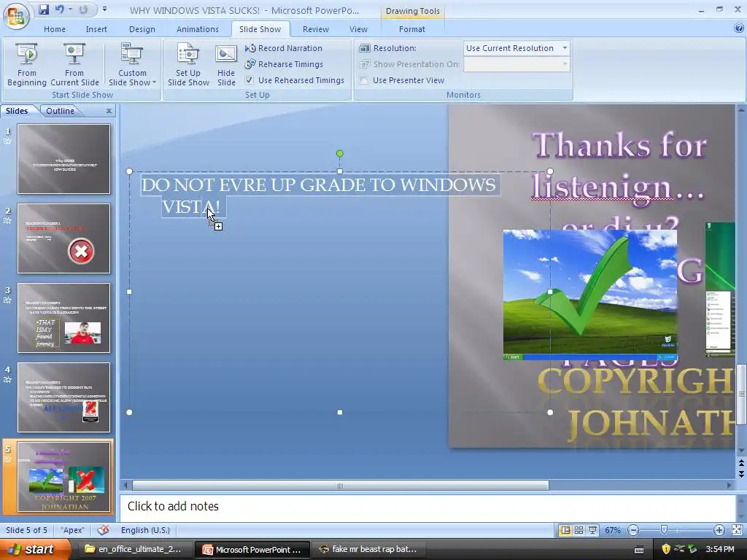This screenshot has width=747, height=560.
Task: Click the 67% zoom level button
Action: point(613,530)
